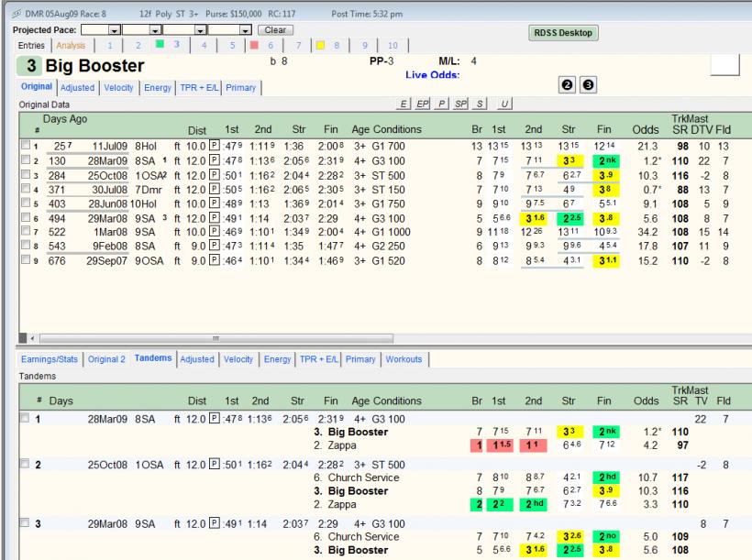Open the Earnings/Stats tab
The image size is (752, 560).
click(x=50, y=359)
